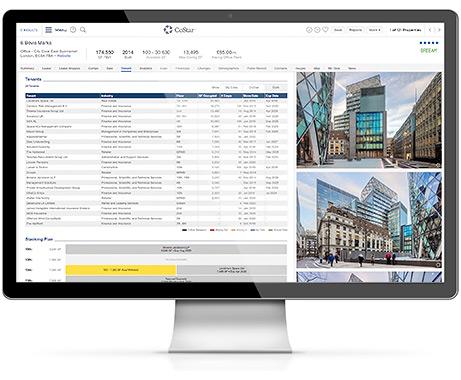Image resolution: width=461 pixels, height=380 pixels.
Task: Open the clock history icon
Action: point(73,30)
